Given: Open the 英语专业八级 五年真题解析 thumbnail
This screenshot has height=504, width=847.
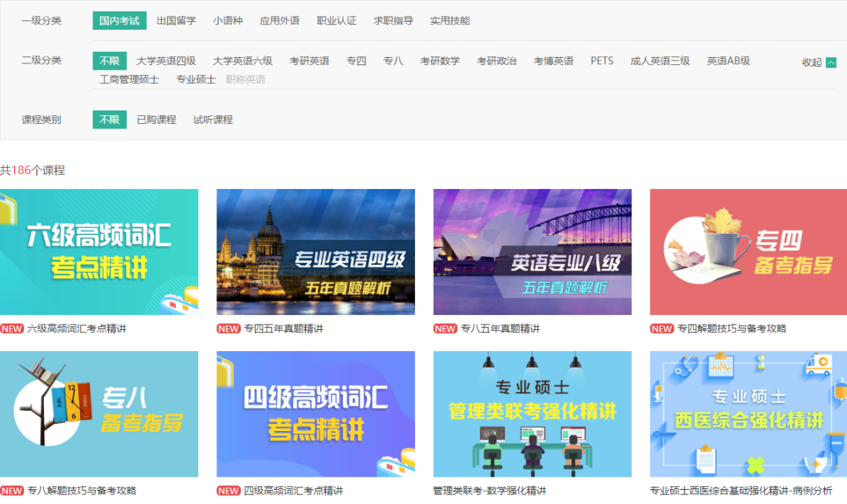Looking at the screenshot, I should pos(532,252).
